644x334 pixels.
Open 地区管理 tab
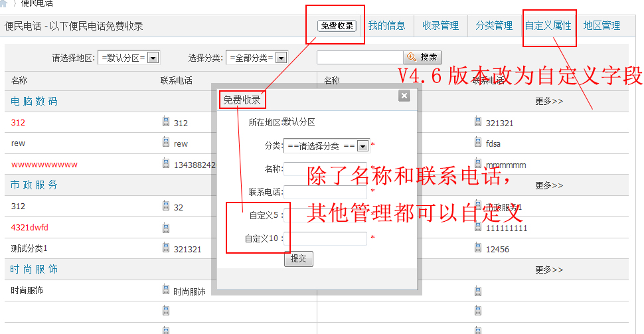click(602, 25)
